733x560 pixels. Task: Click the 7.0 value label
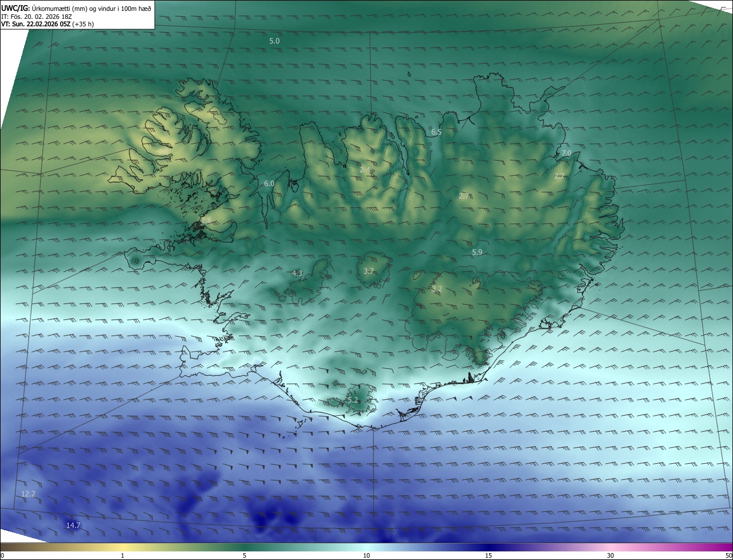point(566,153)
